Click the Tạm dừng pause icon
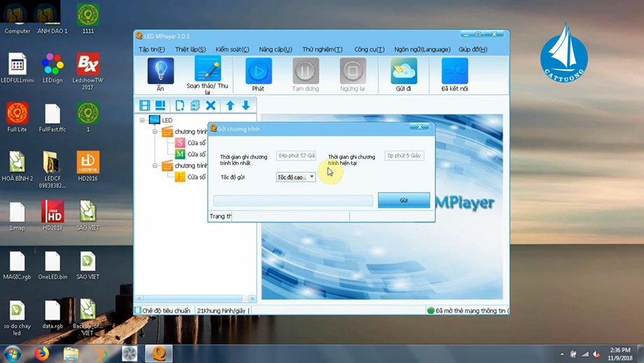644x363 pixels. 306,71
